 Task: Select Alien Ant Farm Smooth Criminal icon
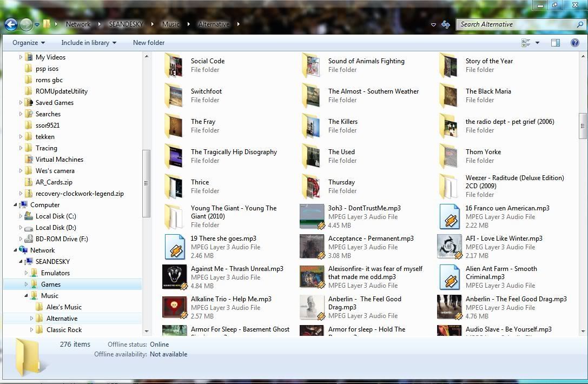450,277
